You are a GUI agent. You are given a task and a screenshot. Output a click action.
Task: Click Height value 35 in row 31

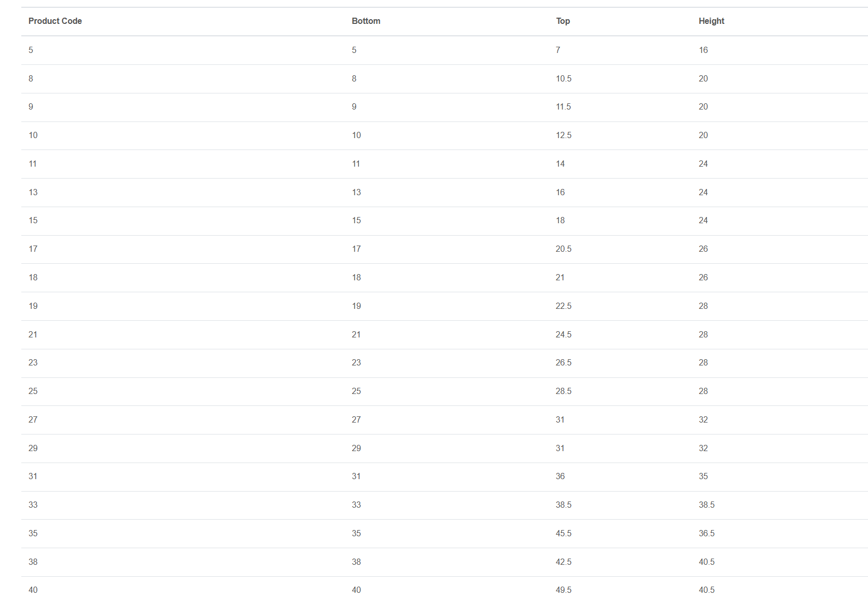(x=703, y=477)
